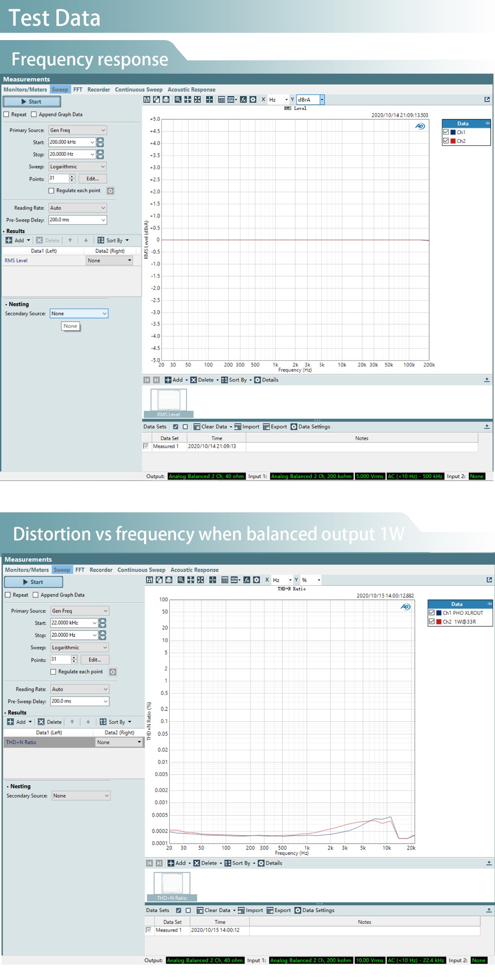The width and height of the screenshot is (495, 980).
Task: Click the graph settings gear icon above the THD+N Ratio graph
Action: pyautogui.click(x=256, y=580)
